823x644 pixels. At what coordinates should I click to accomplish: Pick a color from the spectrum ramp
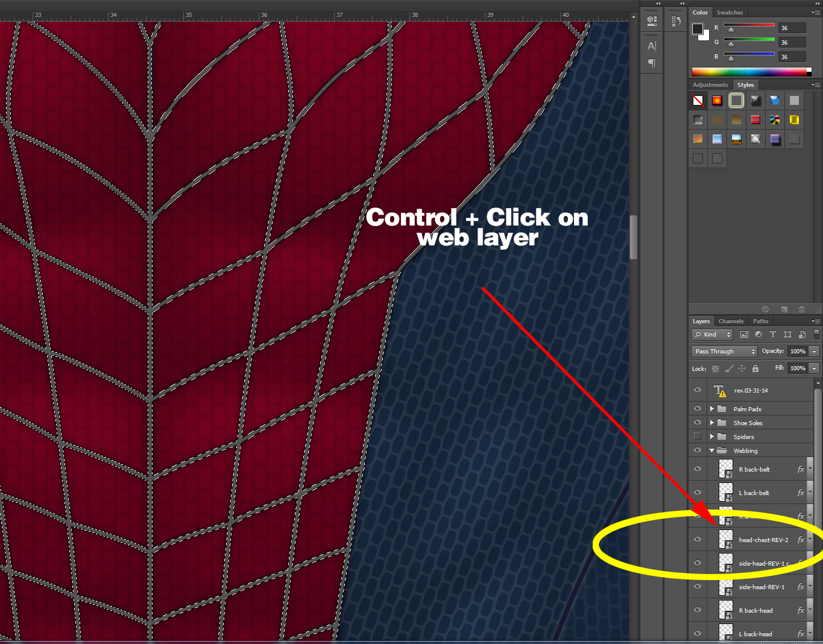coord(749,72)
